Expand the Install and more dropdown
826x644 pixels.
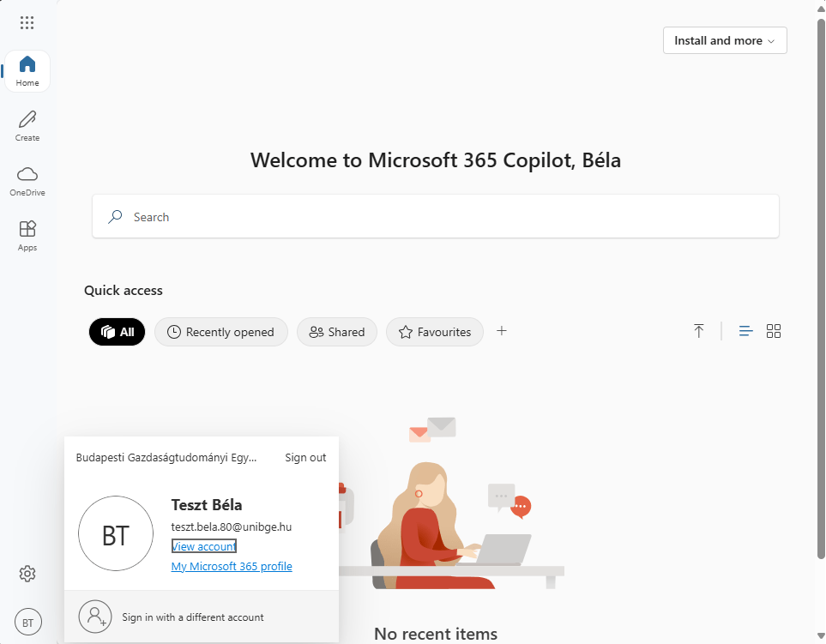(725, 40)
